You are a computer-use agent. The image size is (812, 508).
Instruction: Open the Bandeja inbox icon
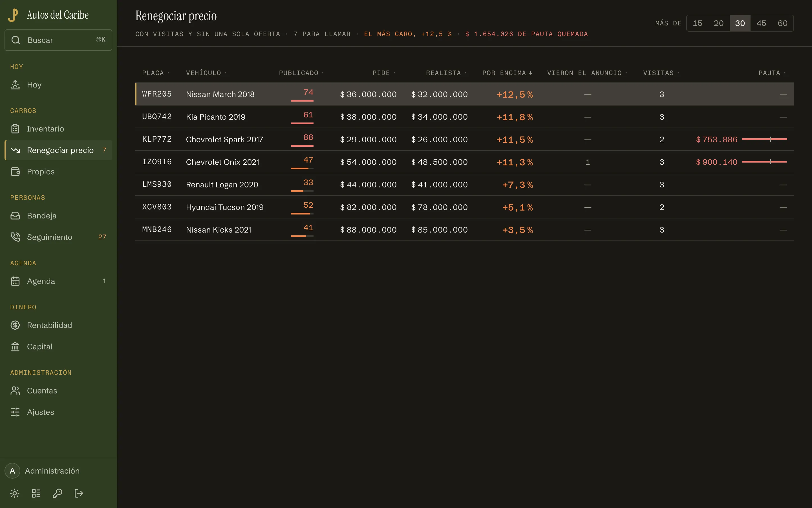pyautogui.click(x=15, y=216)
